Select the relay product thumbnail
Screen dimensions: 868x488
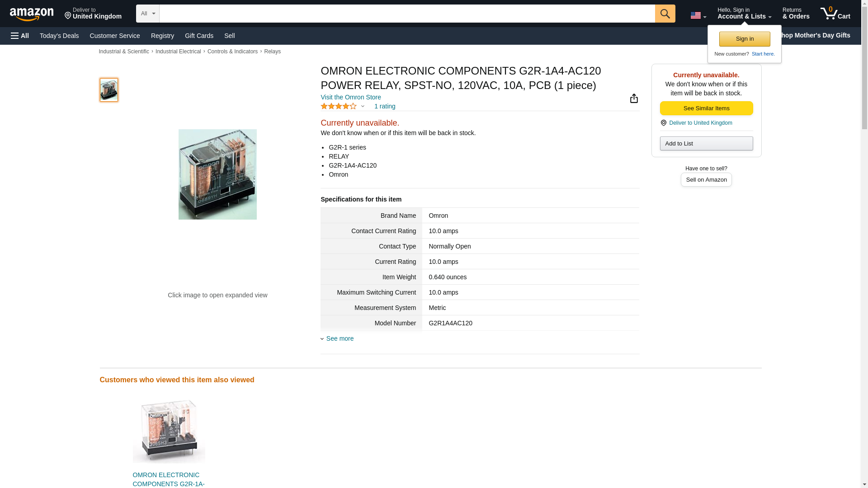point(109,89)
